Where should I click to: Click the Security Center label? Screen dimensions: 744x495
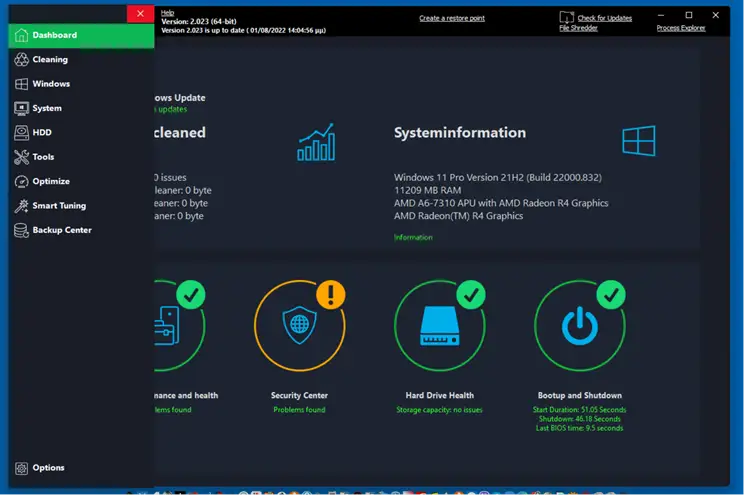point(299,395)
